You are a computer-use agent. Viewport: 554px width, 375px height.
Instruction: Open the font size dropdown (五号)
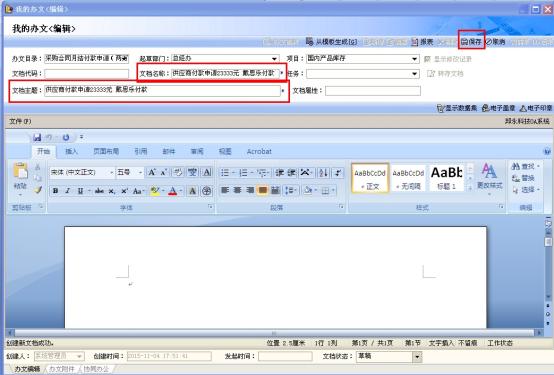pos(140,172)
